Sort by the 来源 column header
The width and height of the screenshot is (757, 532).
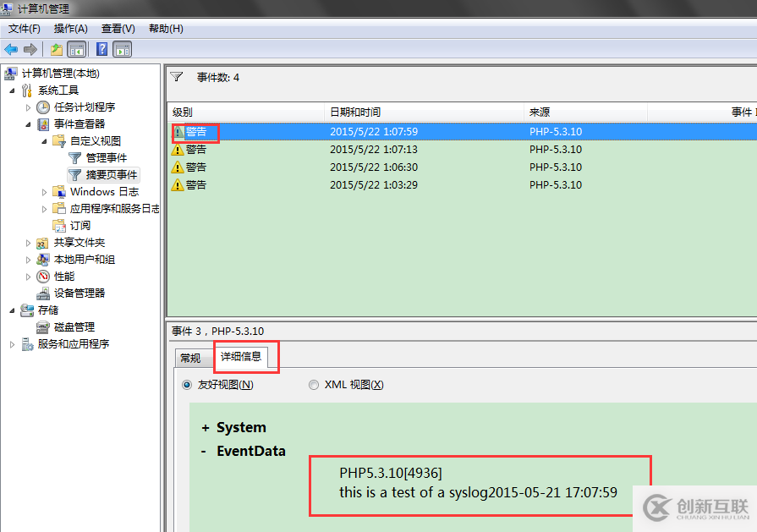pos(585,112)
